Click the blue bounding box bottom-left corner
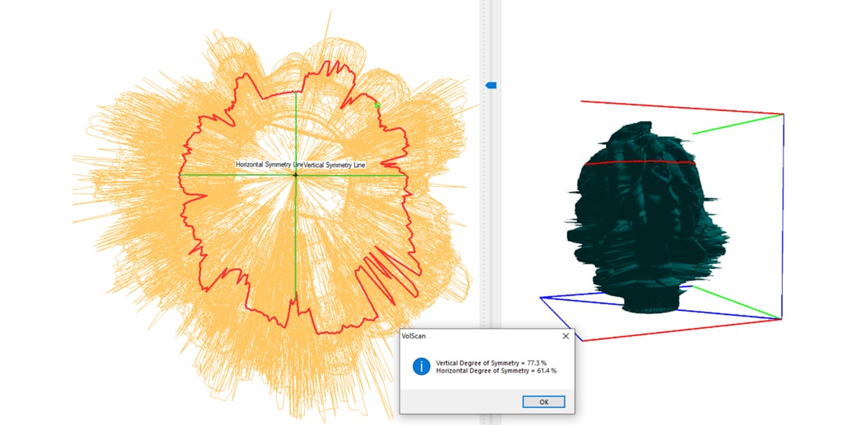This screenshot has height=425, width=868. point(541,298)
